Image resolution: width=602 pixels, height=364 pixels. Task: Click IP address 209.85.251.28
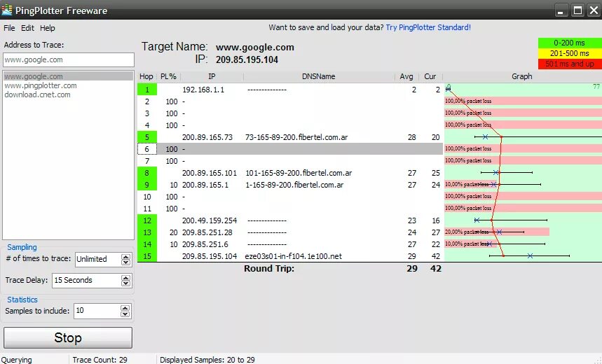(207, 232)
